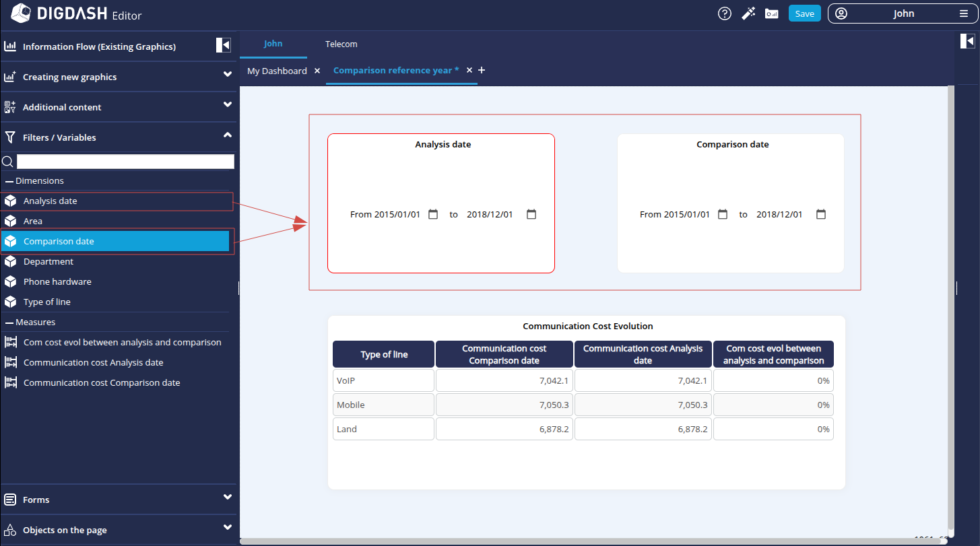Open the dashboard preview icon beside Save
Screen dimensions: 980x546
[772, 13]
